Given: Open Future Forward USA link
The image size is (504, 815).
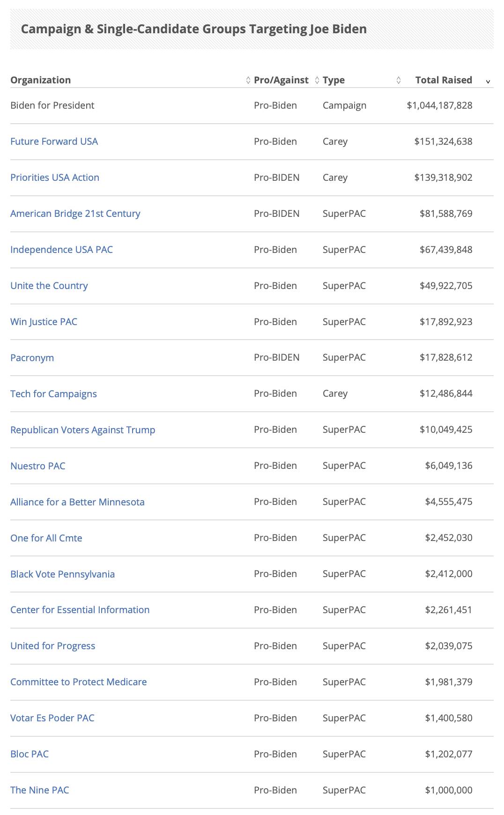Looking at the screenshot, I should click(54, 141).
